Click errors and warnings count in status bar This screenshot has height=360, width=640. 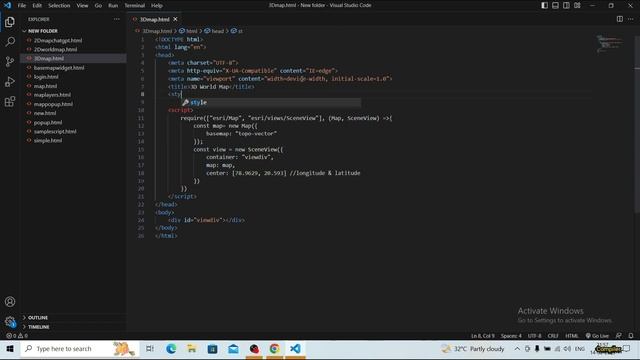[x=17, y=336]
